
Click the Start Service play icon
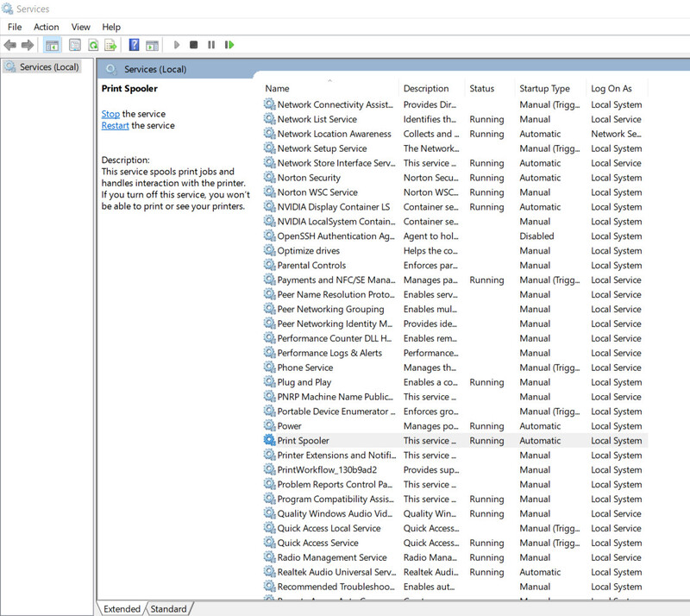click(x=177, y=45)
